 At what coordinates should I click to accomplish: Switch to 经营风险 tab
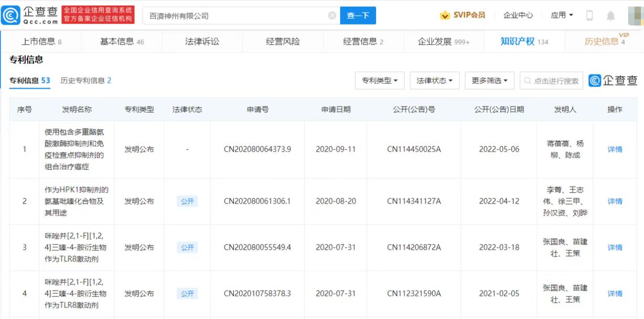click(283, 41)
